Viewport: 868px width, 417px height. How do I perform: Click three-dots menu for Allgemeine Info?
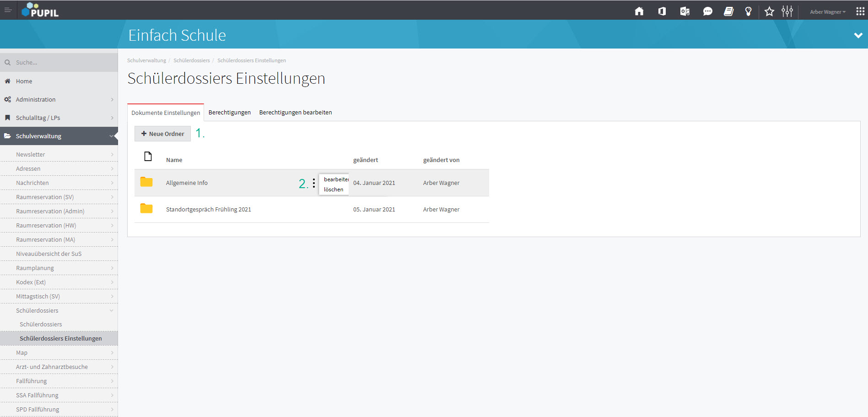[314, 183]
